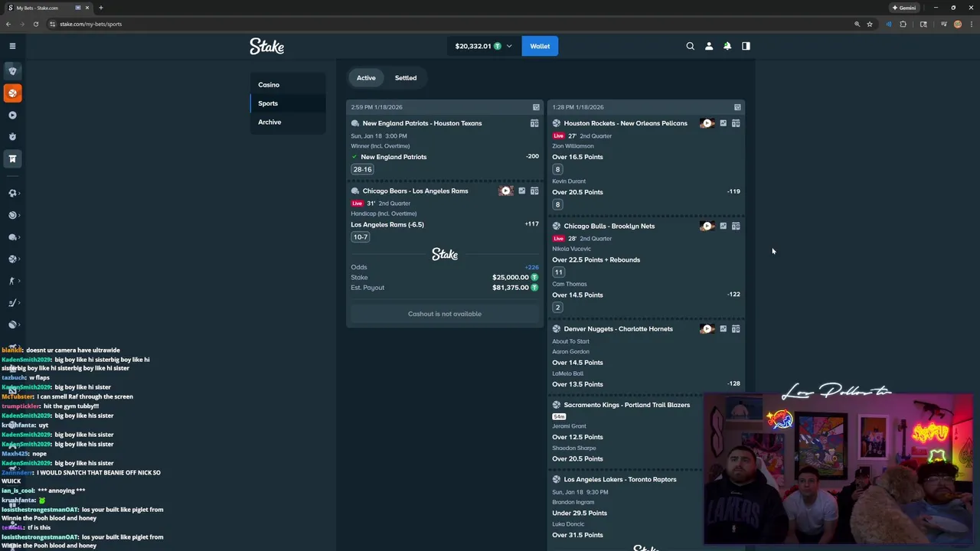Open share icon on 1:28 PM bet slip

click(x=737, y=107)
